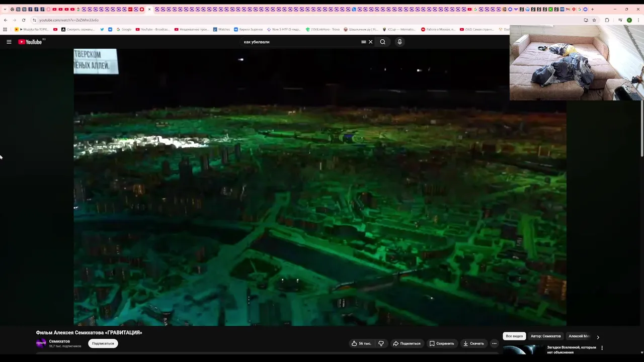Viewport: 644px width, 362px height.
Task: Go forward with browser forward arrow
Action: click(14, 20)
